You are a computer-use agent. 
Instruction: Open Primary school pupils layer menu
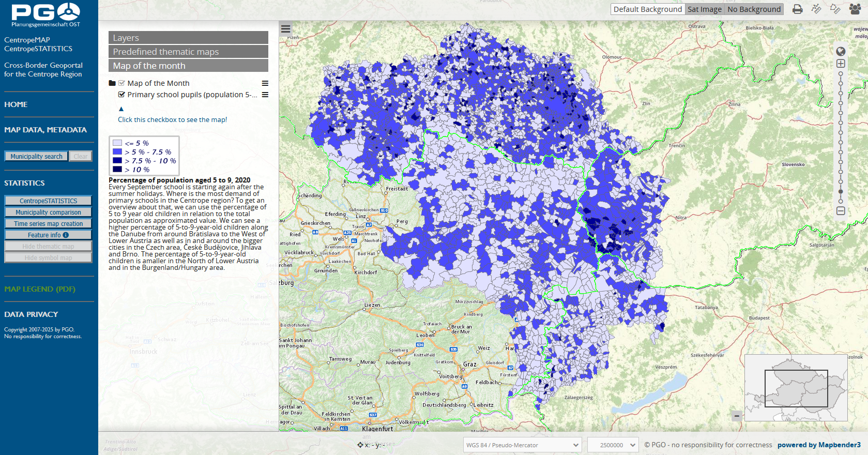point(265,95)
